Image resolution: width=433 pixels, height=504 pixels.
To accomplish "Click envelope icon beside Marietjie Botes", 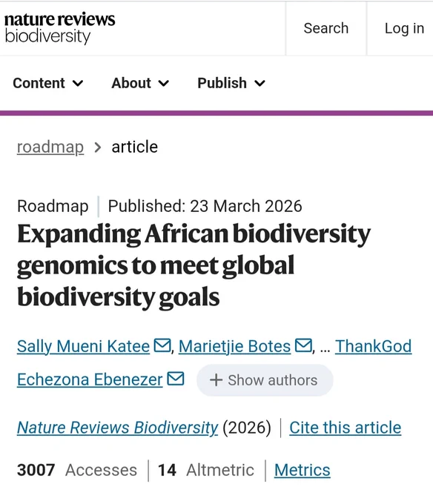I will coord(303,345).
